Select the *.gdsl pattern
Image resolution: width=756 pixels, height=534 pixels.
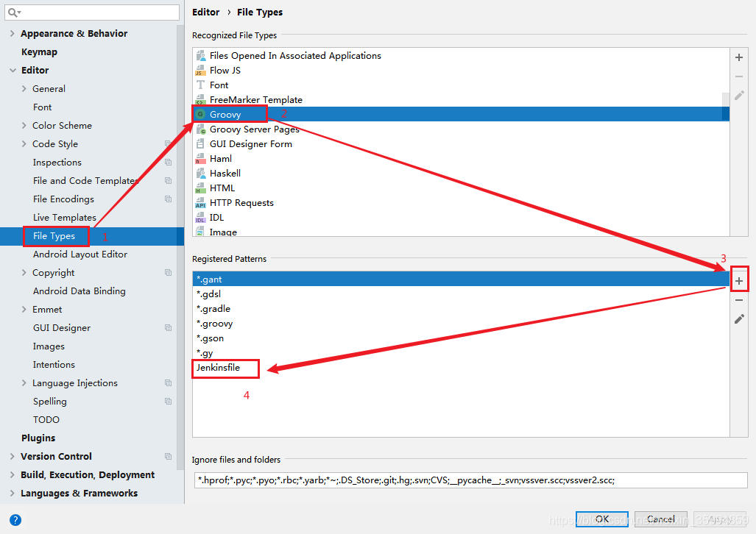tap(461, 294)
